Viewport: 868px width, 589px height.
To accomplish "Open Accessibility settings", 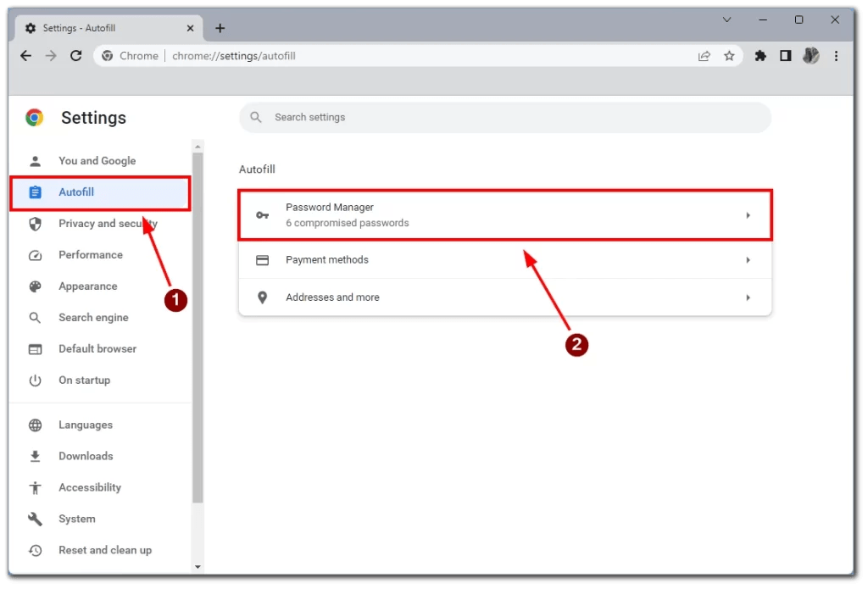I will [x=102, y=487].
